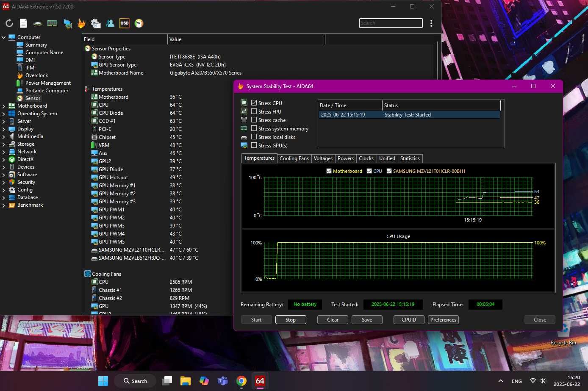Click the CPU chip toolbar icon
Image resolution: width=588 pixels, height=391 pixels.
pos(38,23)
